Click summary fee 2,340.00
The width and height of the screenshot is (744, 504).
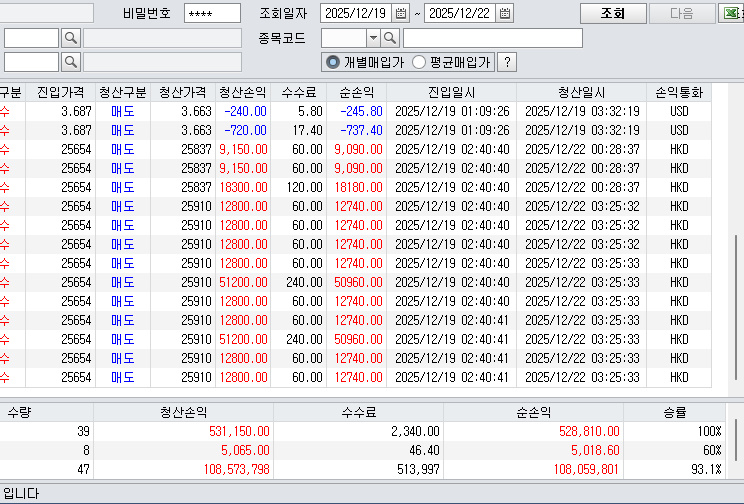tap(359, 431)
